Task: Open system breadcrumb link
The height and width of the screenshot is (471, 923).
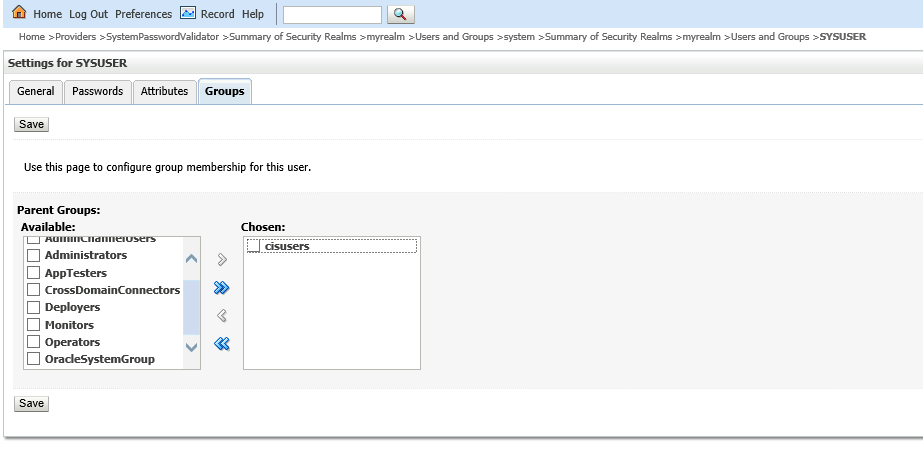Action: (x=519, y=37)
